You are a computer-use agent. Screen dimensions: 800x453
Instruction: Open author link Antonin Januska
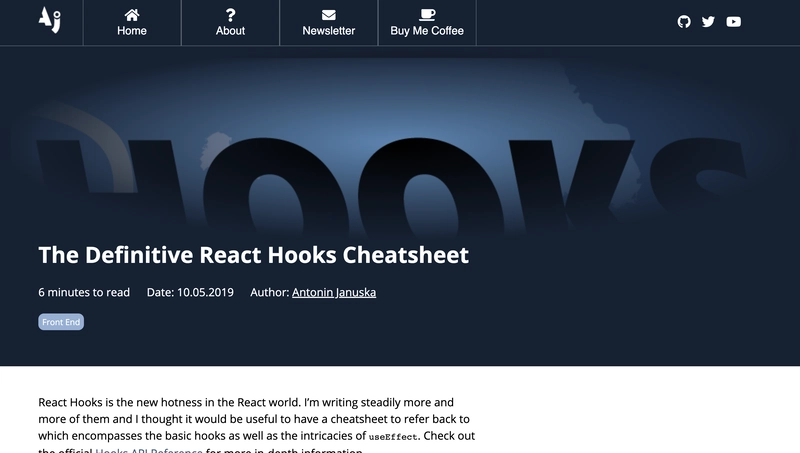pyautogui.click(x=334, y=292)
